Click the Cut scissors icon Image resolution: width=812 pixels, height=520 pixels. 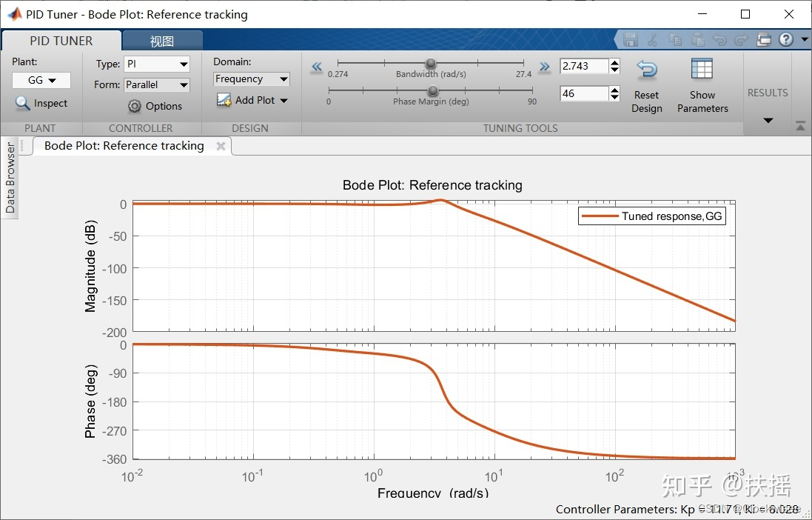(653, 39)
